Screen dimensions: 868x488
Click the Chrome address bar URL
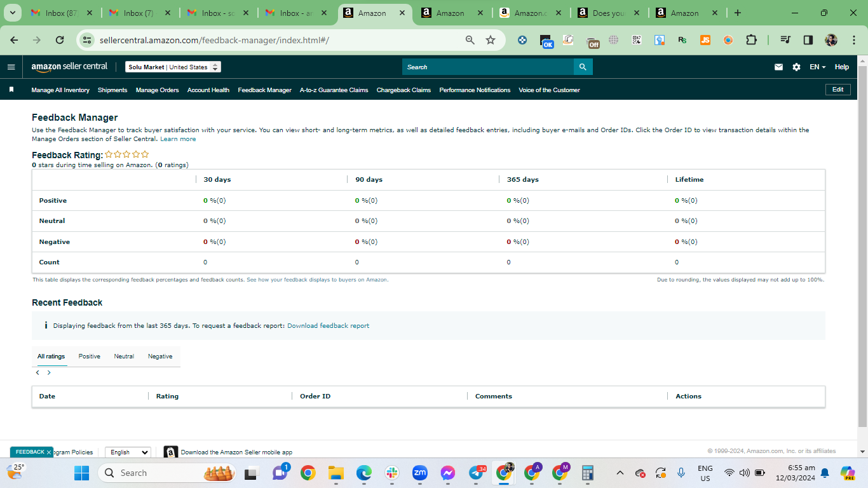point(214,40)
